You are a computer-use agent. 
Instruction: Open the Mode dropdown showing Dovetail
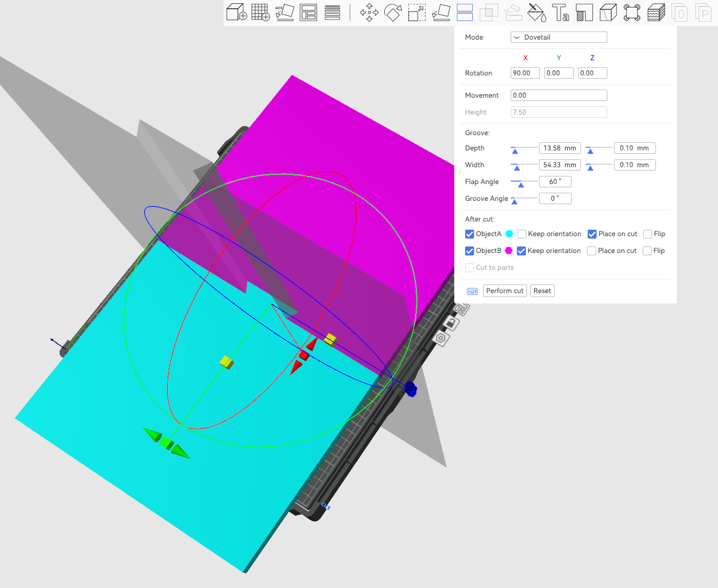pos(558,37)
